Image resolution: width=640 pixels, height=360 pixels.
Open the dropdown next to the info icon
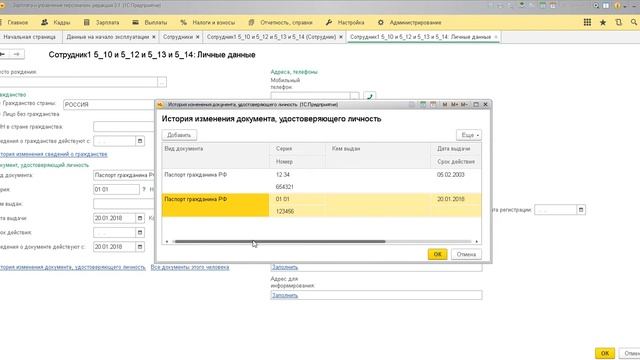pyautogui.click(x=625, y=6)
